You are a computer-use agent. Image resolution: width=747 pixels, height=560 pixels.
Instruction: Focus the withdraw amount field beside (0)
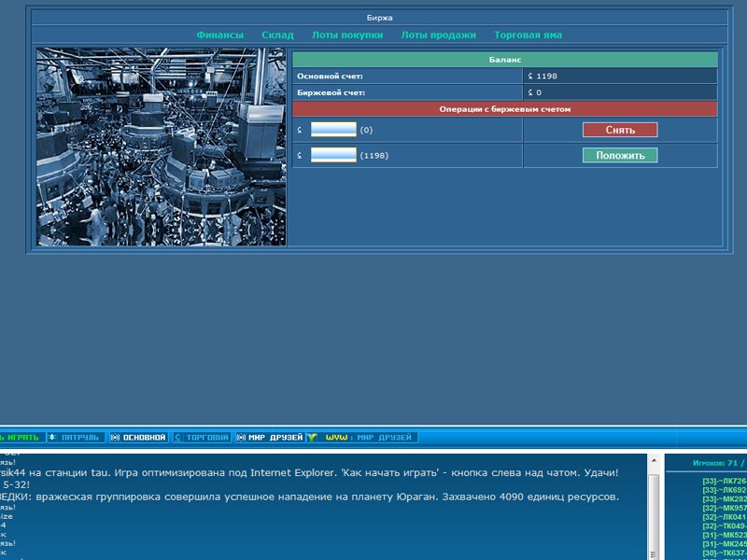click(x=333, y=130)
